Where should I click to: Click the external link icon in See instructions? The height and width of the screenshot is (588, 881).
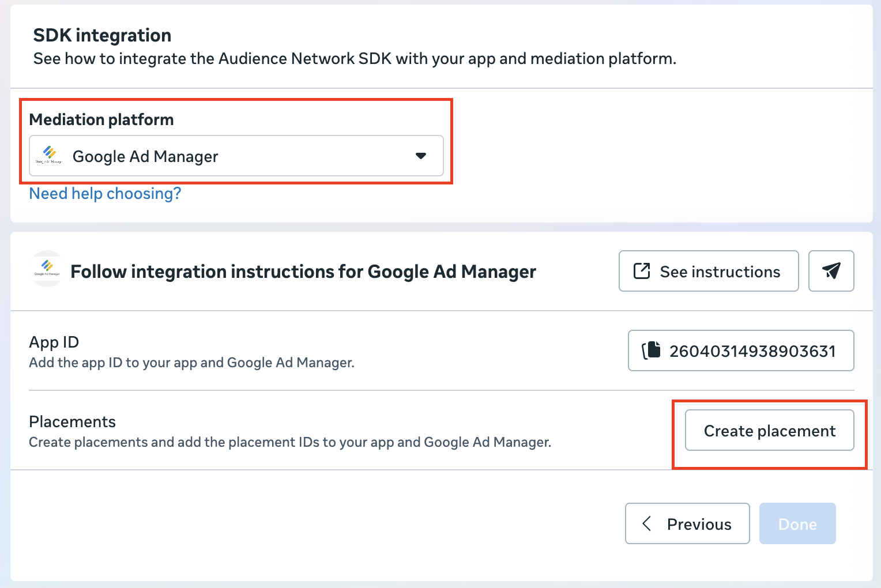point(642,271)
